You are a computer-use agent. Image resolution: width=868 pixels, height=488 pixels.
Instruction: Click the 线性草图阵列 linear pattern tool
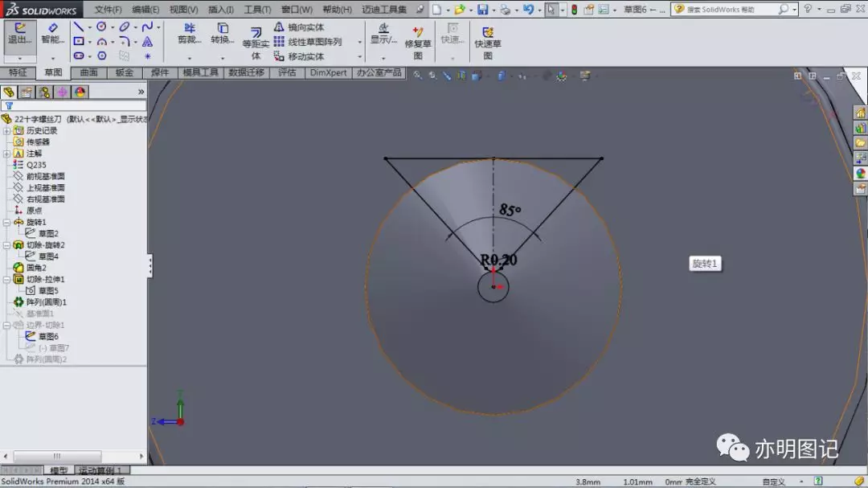(x=308, y=42)
